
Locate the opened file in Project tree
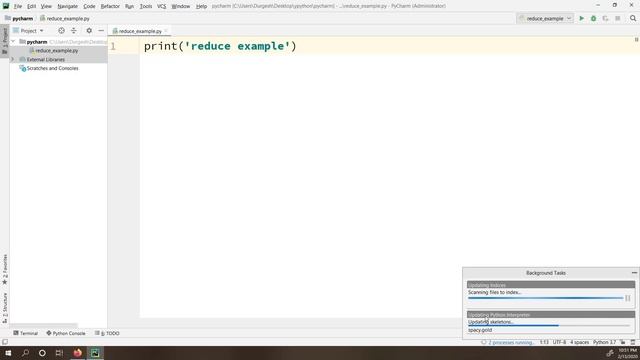[61, 31]
